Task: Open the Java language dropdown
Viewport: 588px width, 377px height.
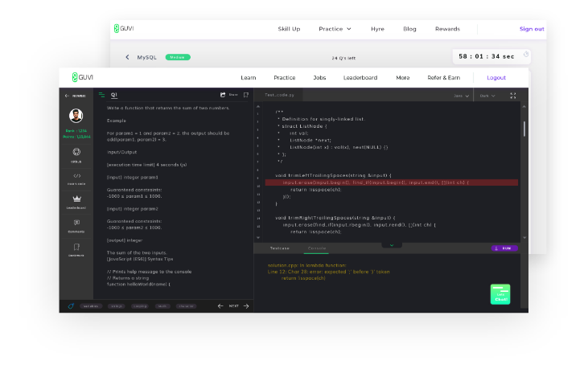Action: pos(461,96)
